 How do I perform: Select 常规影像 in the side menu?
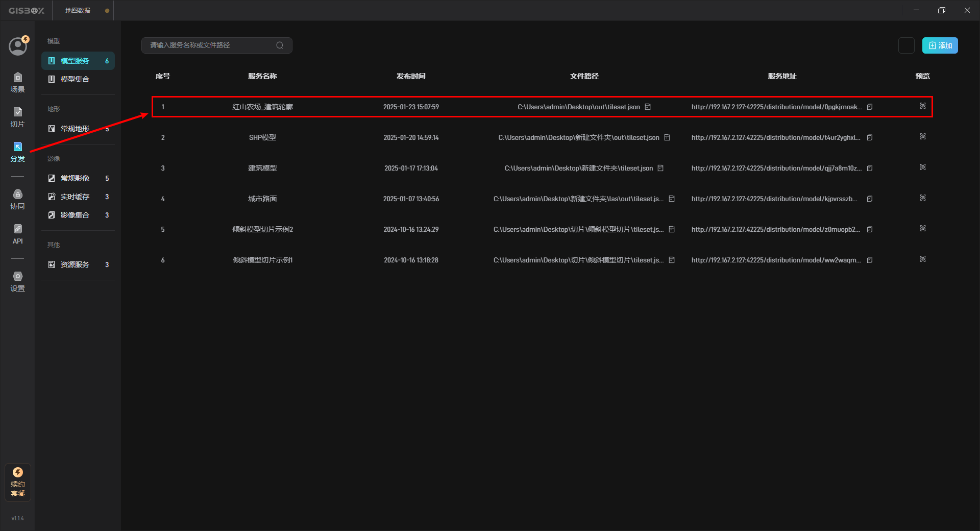pos(78,178)
